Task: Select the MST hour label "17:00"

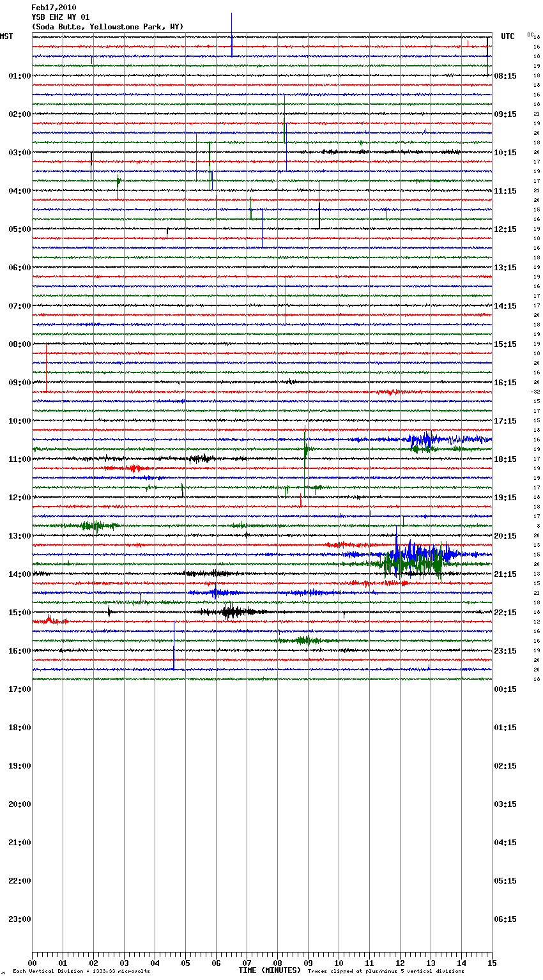Action: [x=20, y=689]
